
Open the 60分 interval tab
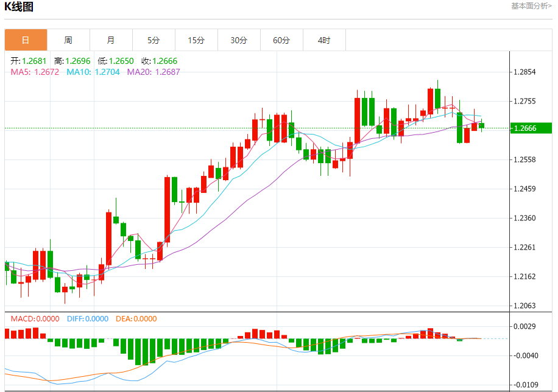282,40
